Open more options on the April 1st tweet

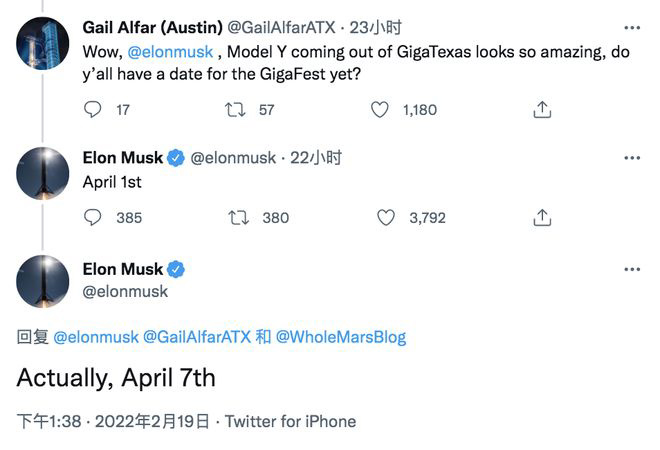coord(632,158)
